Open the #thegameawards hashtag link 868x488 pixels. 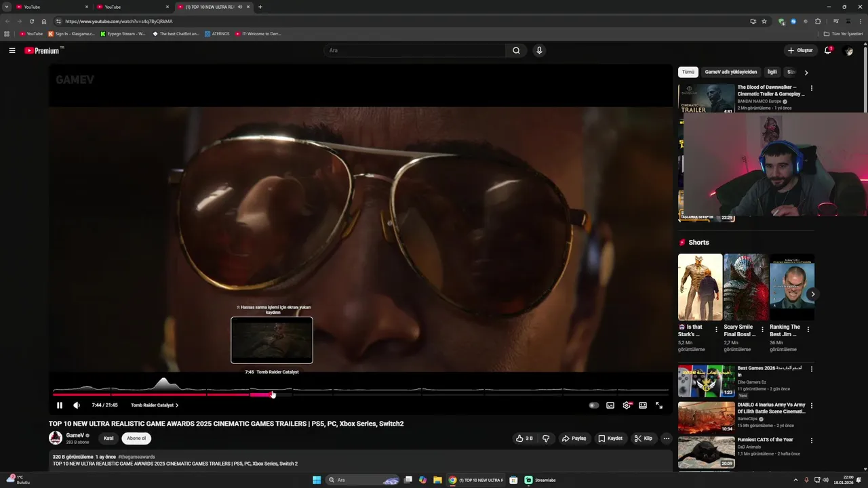[136, 457]
